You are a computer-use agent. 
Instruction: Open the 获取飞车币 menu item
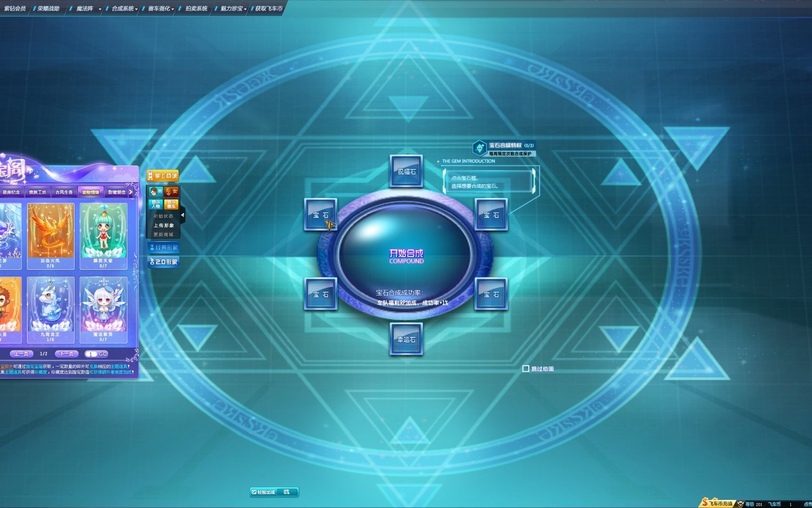pyautogui.click(x=269, y=8)
